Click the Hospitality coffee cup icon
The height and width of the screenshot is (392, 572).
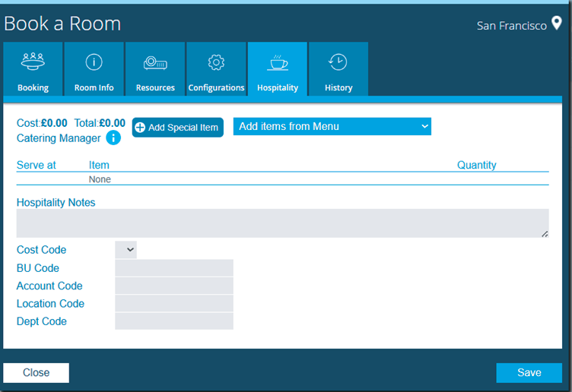(x=278, y=62)
